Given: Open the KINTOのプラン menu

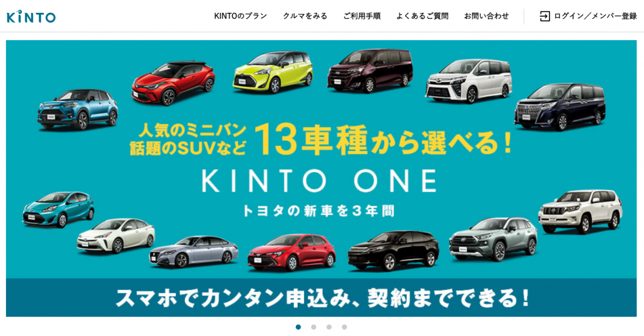Looking at the screenshot, I should coord(240,16).
